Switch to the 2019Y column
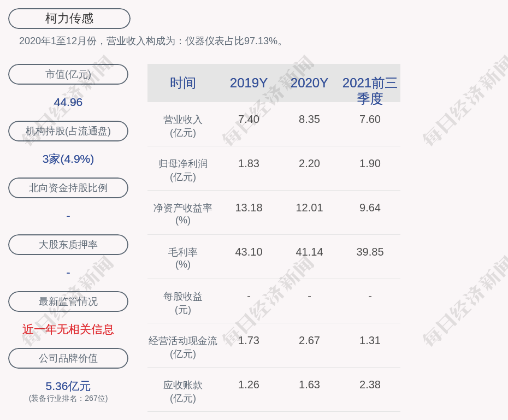508x420 pixels. (x=249, y=83)
